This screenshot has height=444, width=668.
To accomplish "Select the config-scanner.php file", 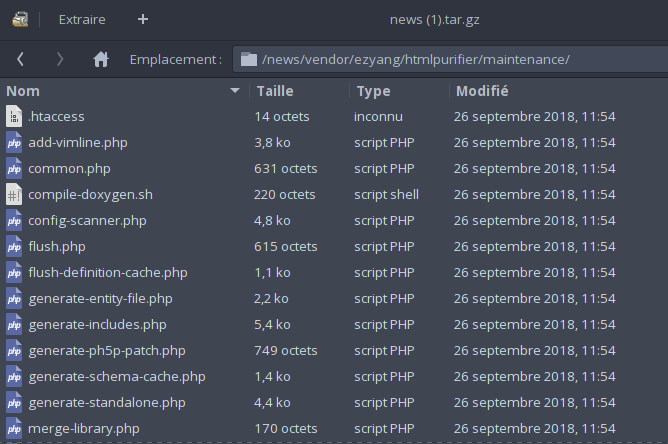I will tap(334, 220).
